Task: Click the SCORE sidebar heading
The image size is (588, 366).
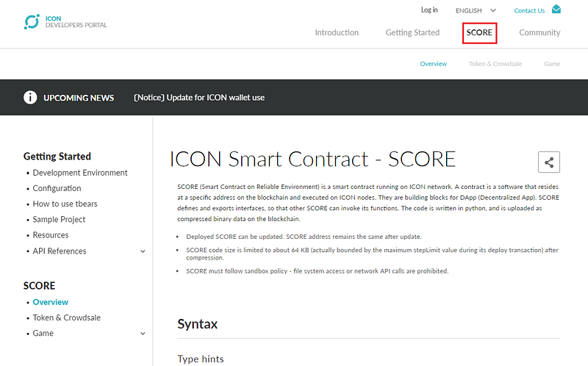Action: click(39, 286)
